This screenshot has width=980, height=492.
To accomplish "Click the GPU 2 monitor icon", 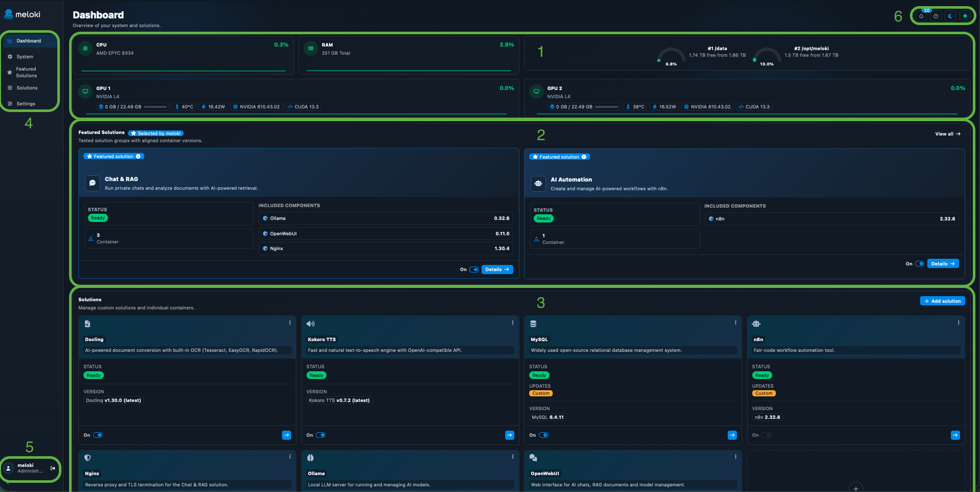I will click(x=536, y=92).
